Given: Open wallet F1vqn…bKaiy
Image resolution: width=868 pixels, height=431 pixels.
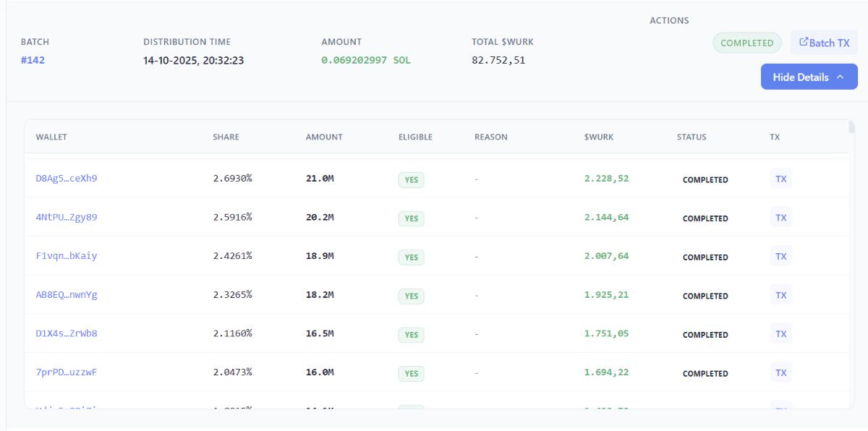Looking at the screenshot, I should pos(67,256).
